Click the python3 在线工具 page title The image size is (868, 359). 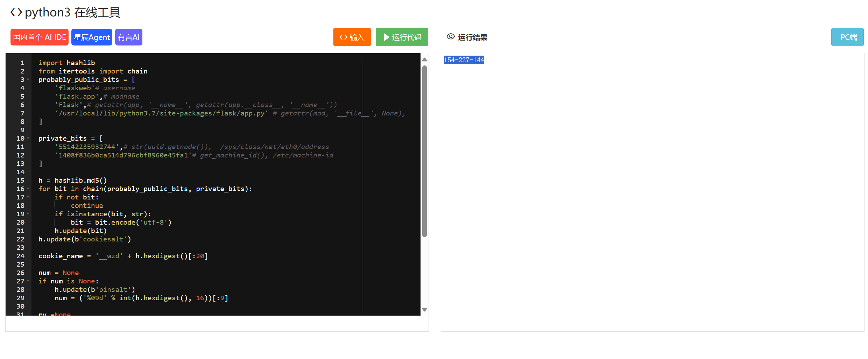pyautogui.click(x=73, y=13)
